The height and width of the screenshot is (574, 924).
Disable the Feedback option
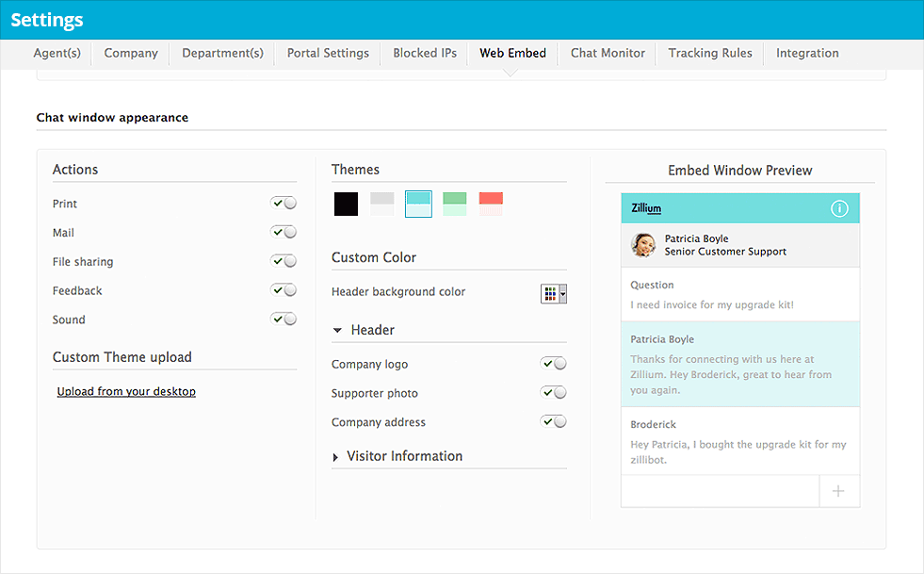[284, 290]
